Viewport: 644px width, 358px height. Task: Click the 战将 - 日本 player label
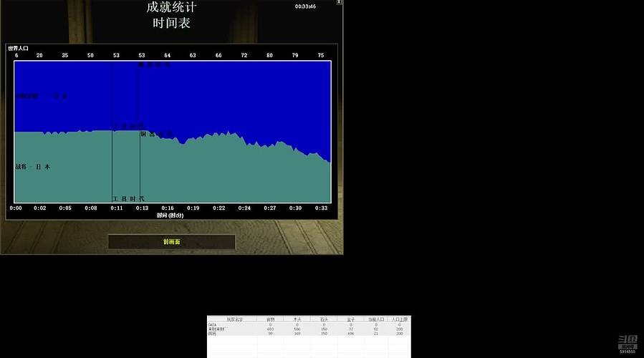click(x=33, y=167)
